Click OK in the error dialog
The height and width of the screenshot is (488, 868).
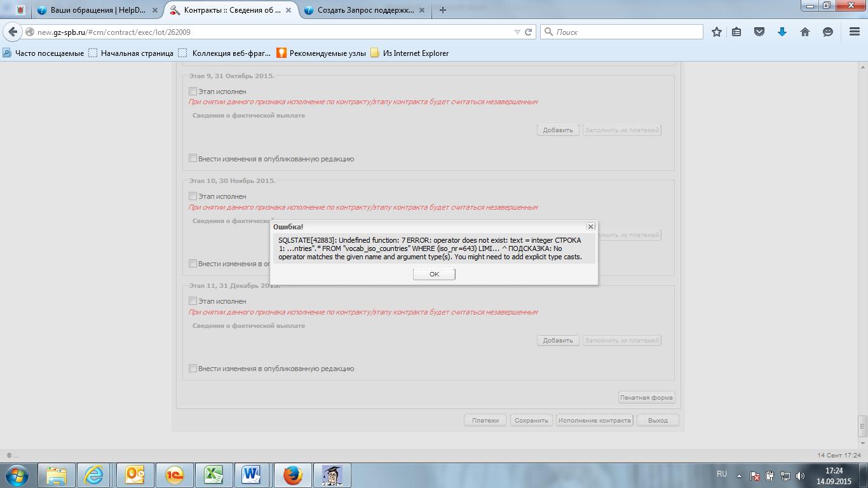click(434, 274)
